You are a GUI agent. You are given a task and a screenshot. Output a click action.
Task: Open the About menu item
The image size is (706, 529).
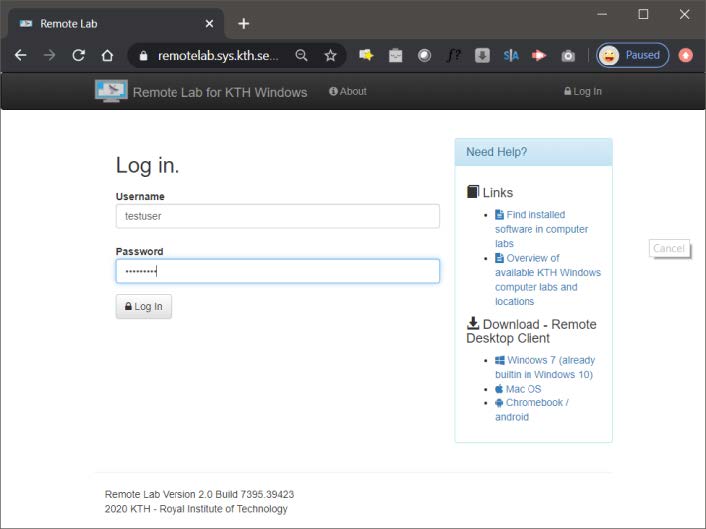[348, 91]
